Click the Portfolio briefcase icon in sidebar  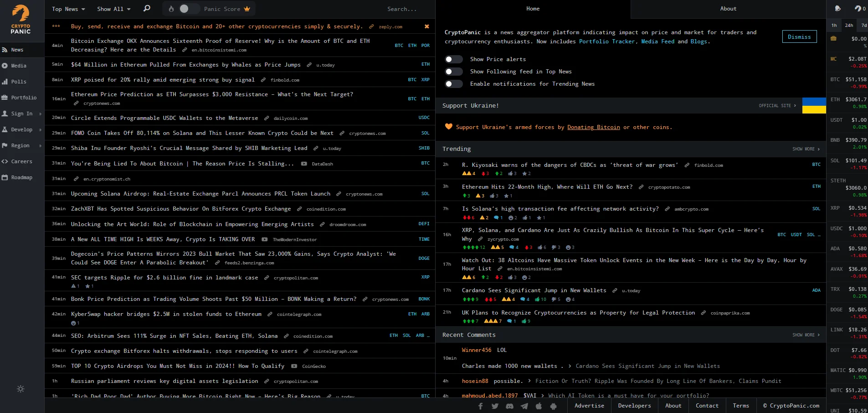[5, 98]
